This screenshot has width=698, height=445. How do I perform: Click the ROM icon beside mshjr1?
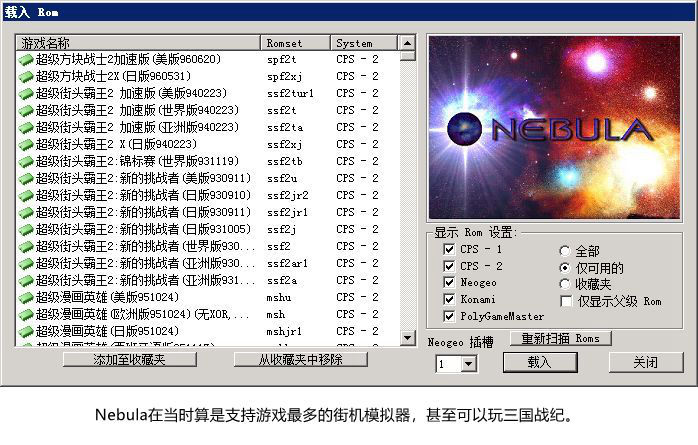(26, 332)
